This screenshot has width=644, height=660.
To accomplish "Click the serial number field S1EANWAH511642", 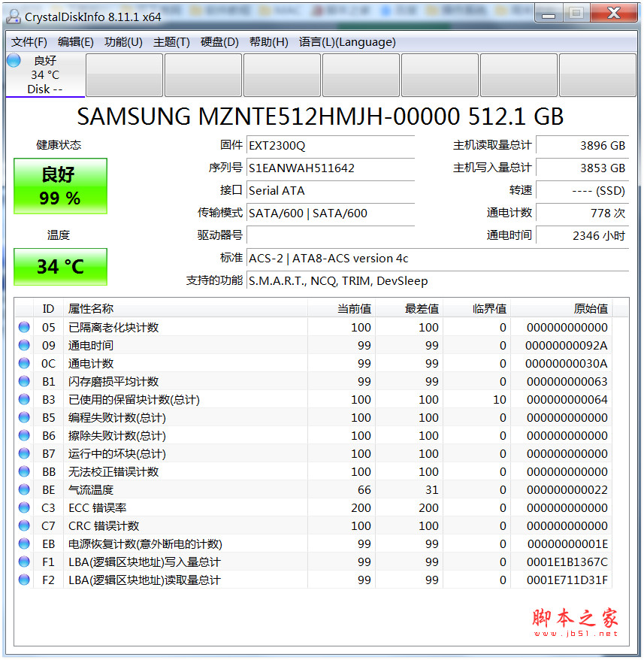I will tap(331, 168).
